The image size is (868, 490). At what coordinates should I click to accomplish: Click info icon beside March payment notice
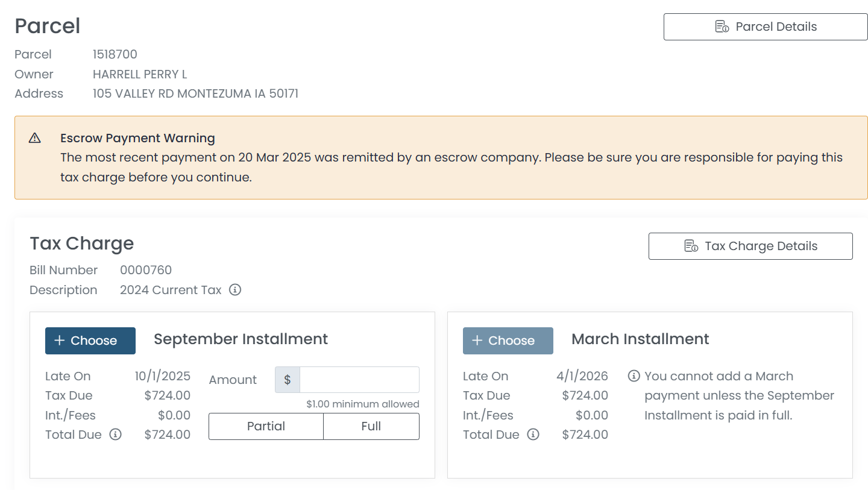point(634,376)
